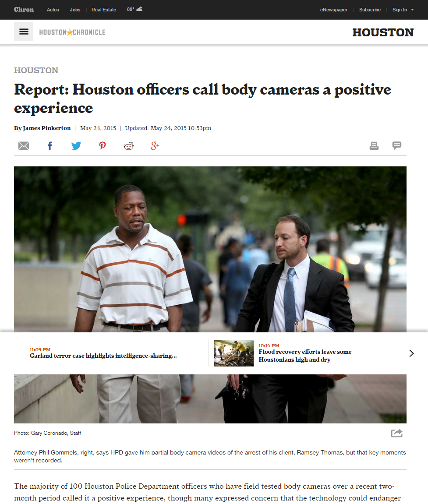Open the comments speech bubble icon
Image resolution: width=428 pixels, height=504 pixels.
(x=397, y=146)
